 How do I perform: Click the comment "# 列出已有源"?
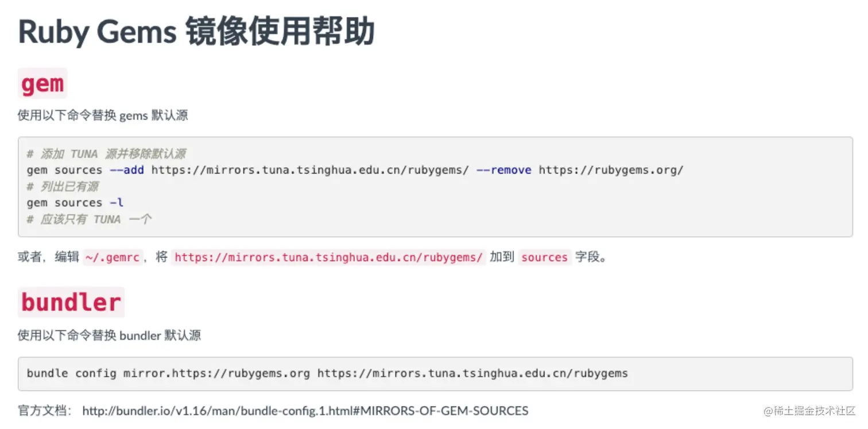[63, 187]
